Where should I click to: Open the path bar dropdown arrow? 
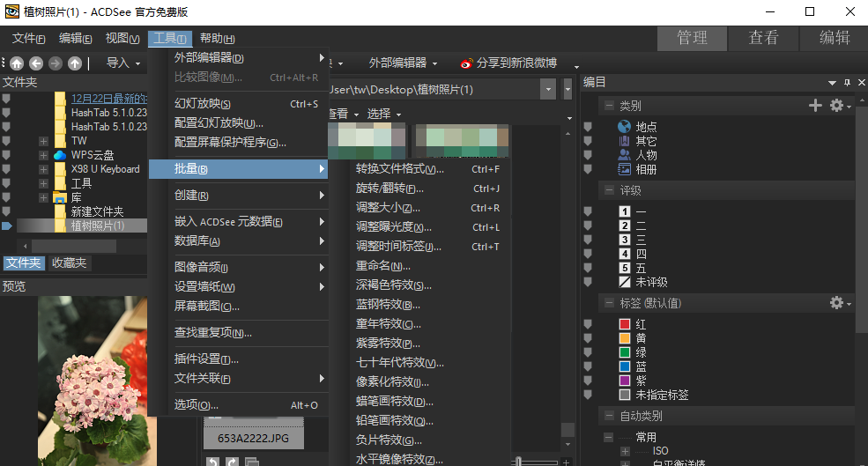(548, 89)
